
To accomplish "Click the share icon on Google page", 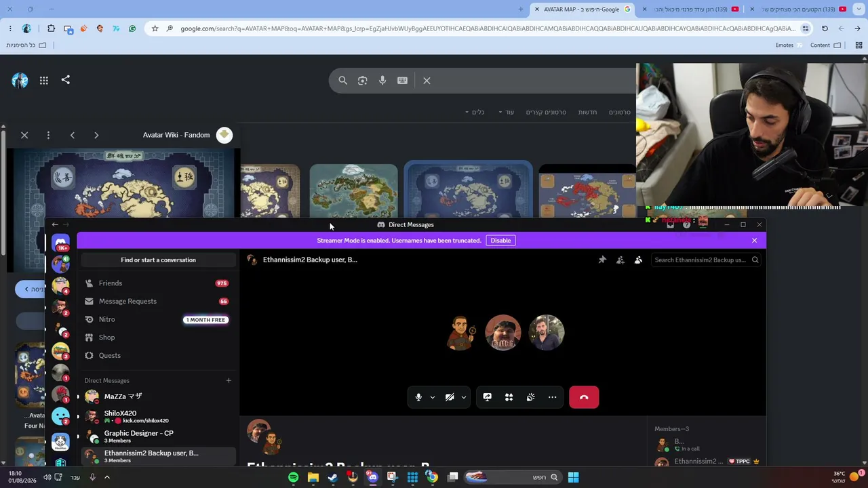I will (66, 80).
